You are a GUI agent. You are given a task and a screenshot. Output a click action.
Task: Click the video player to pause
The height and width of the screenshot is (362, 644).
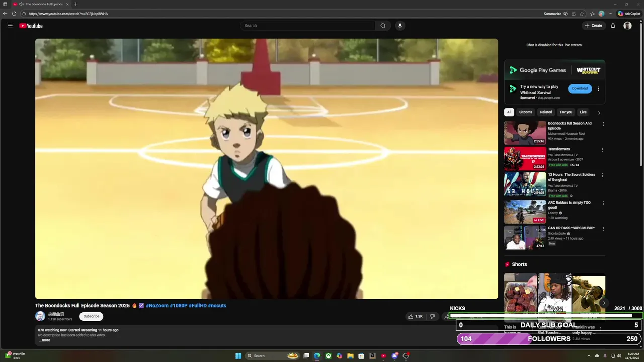pyautogui.click(x=267, y=169)
